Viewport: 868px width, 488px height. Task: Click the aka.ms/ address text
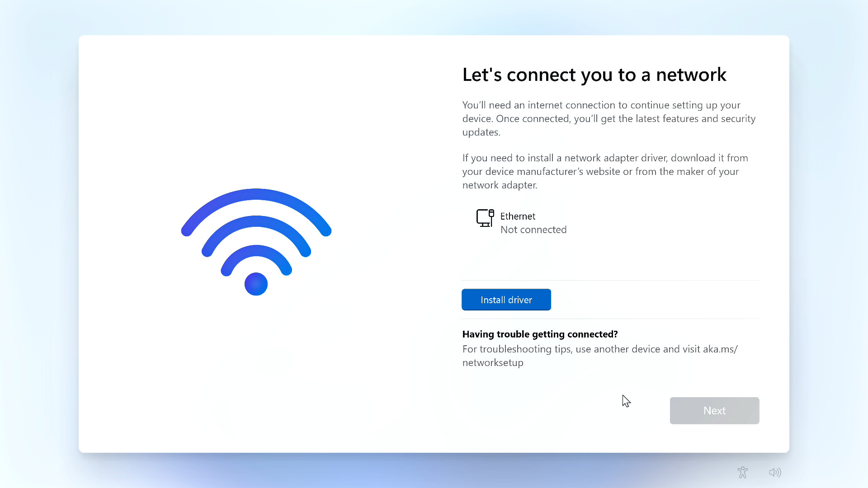[720, 349]
